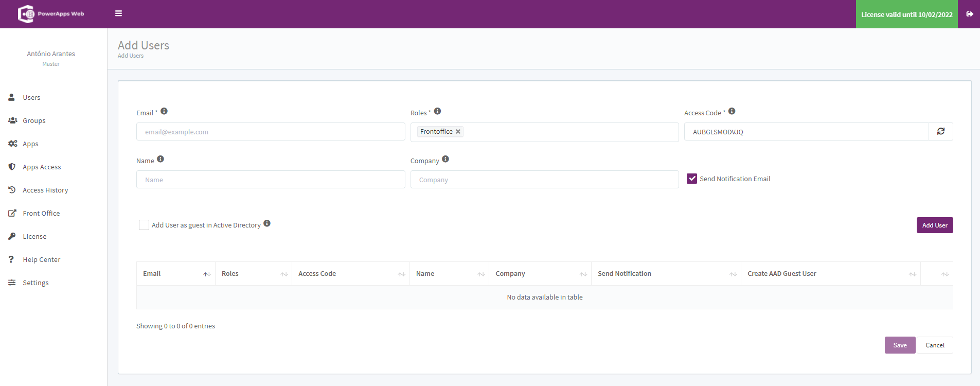Click the Users person icon in the sidebar

pos(11,97)
